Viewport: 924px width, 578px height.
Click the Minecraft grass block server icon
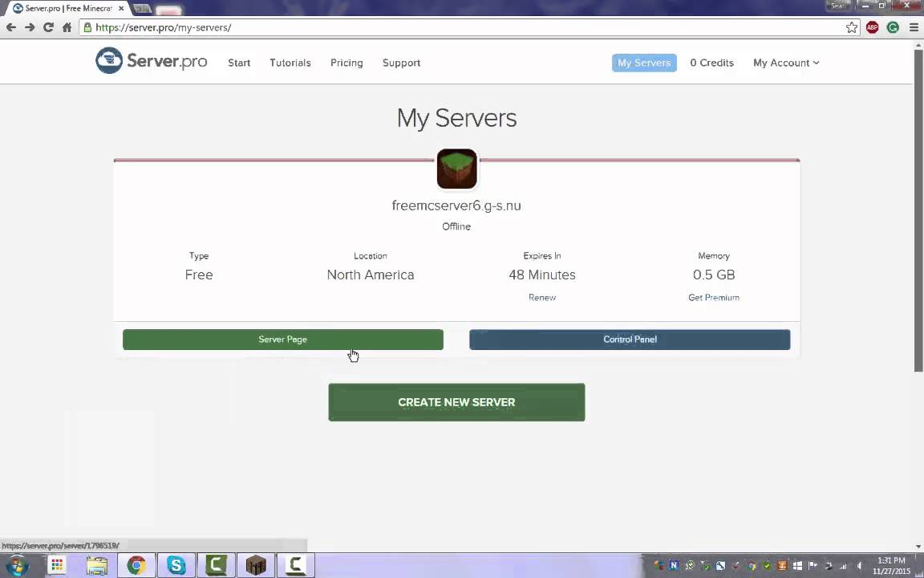tap(456, 169)
